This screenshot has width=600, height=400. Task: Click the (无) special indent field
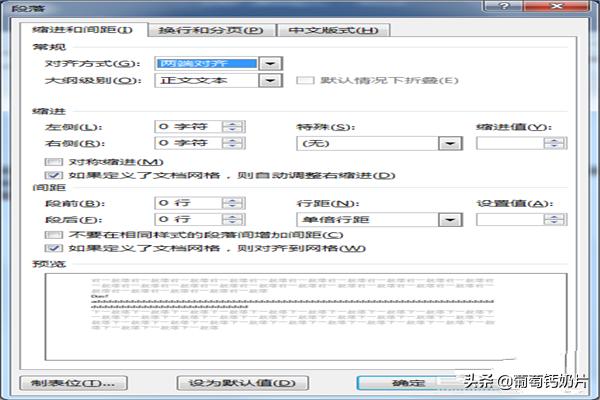pyautogui.click(x=367, y=144)
